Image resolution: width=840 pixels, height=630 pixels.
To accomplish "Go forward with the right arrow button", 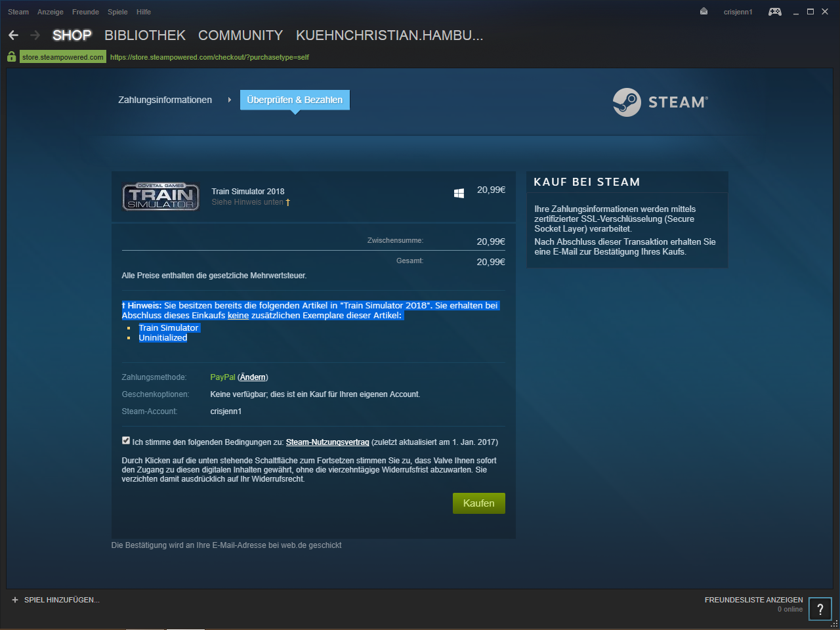I will point(35,35).
